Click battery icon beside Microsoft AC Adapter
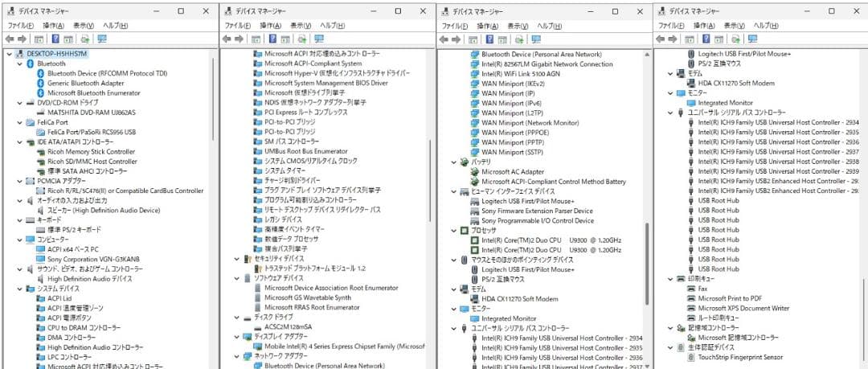The height and width of the screenshot is (369, 868). point(474,172)
